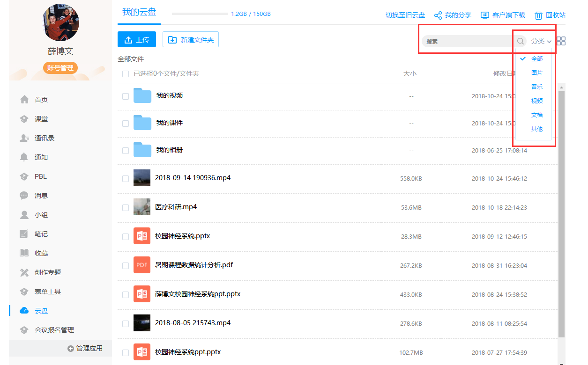Click the plus icon next to 管理应用

tap(71, 348)
